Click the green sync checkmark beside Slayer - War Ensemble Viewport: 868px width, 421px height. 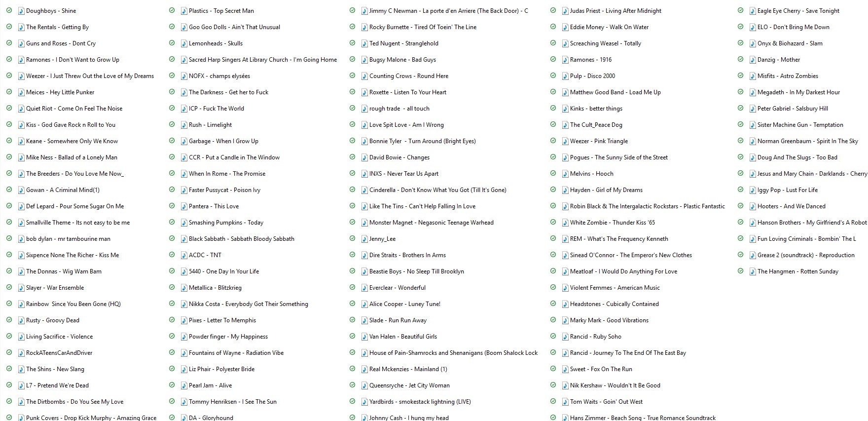point(9,287)
